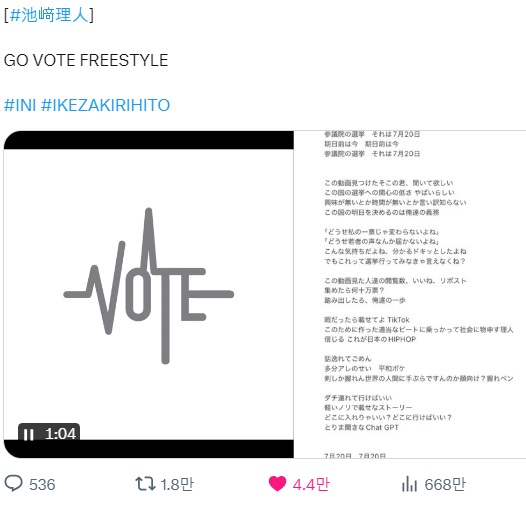Open the view analytics bar chart icon
Viewport: 526px width, 509px height.
[409, 484]
